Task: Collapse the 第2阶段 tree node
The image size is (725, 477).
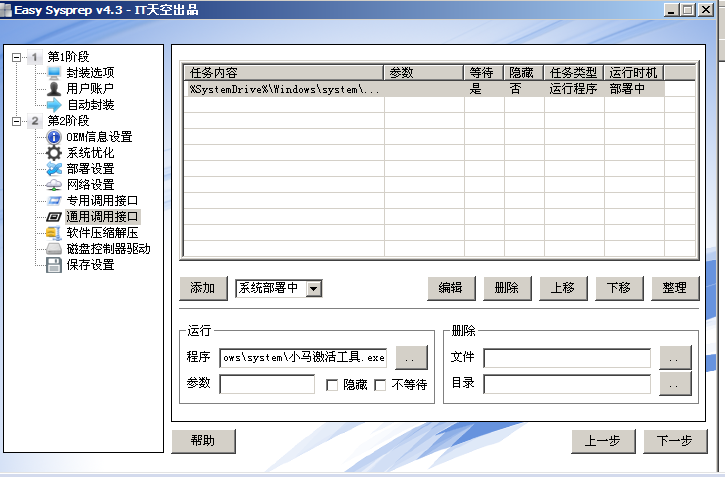Action: pyautogui.click(x=17, y=121)
